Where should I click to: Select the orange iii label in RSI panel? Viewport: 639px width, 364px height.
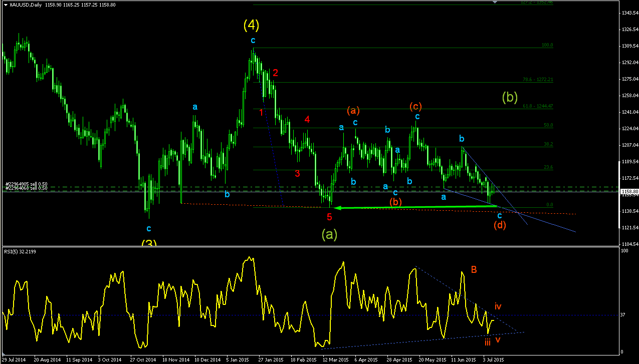(488, 342)
